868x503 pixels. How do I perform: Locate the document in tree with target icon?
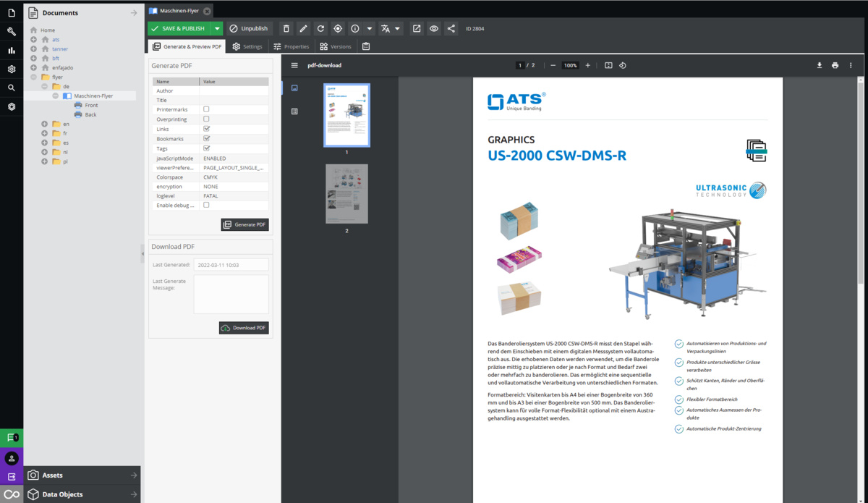point(338,28)
